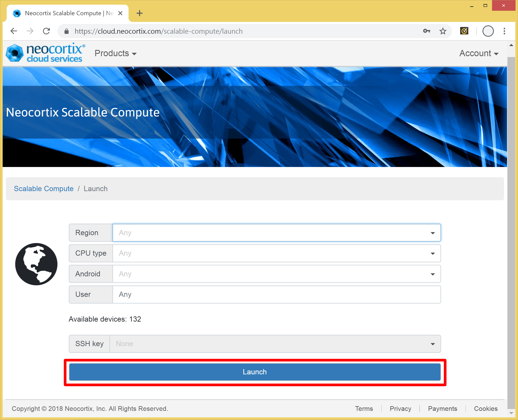Open the Privacy footer link

(x=400, y=409)
